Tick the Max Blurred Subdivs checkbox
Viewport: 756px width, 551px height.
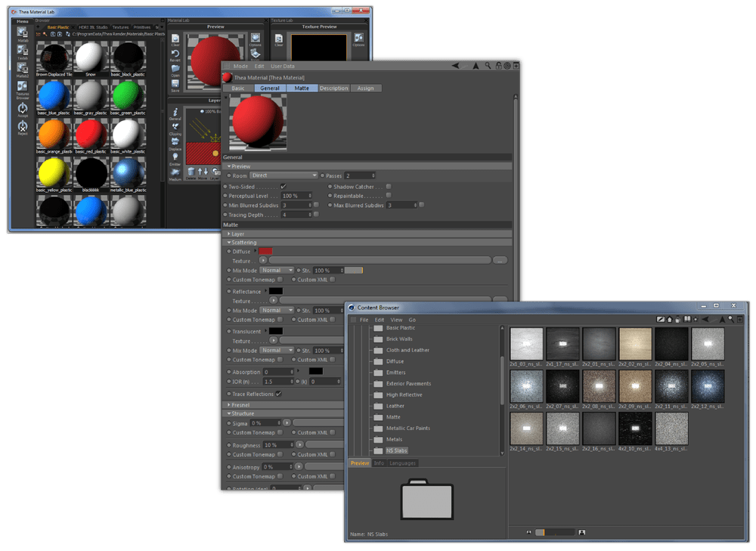[422, 205]
